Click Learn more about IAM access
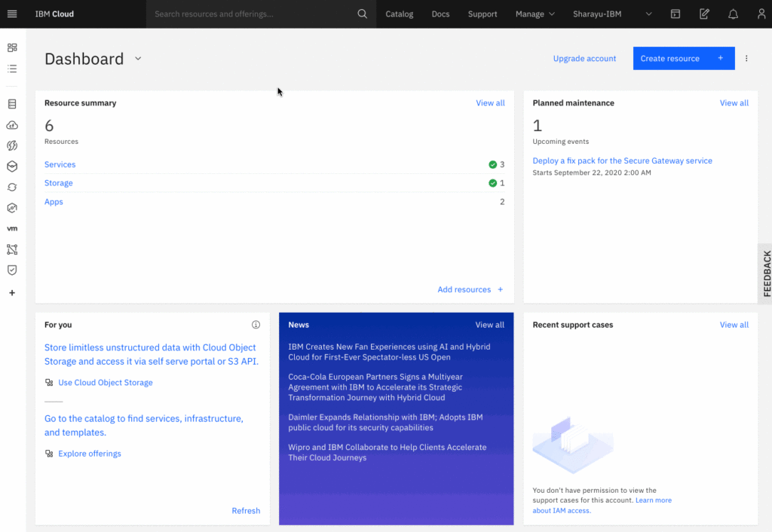The height and width of the screenshot is (532, 772). 602,506
